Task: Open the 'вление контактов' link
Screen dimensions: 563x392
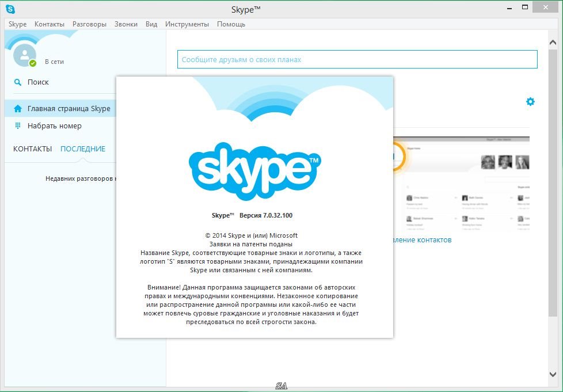Action: click(423, 240)
